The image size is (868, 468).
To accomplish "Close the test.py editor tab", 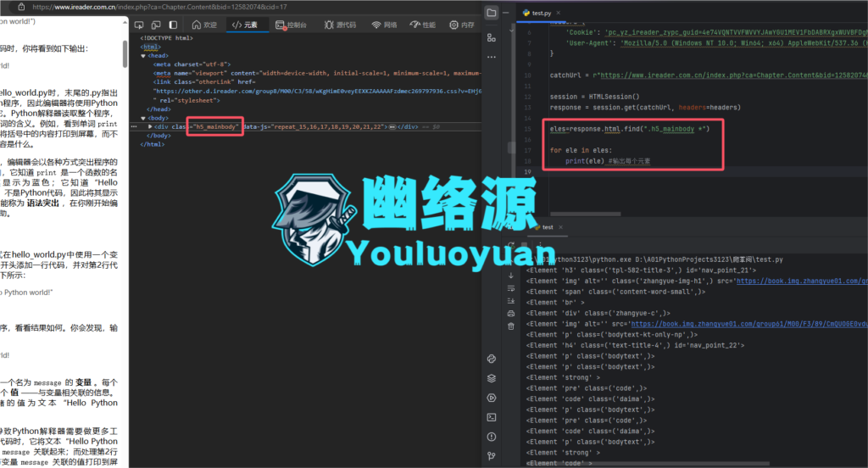I will tap(558, 13).
